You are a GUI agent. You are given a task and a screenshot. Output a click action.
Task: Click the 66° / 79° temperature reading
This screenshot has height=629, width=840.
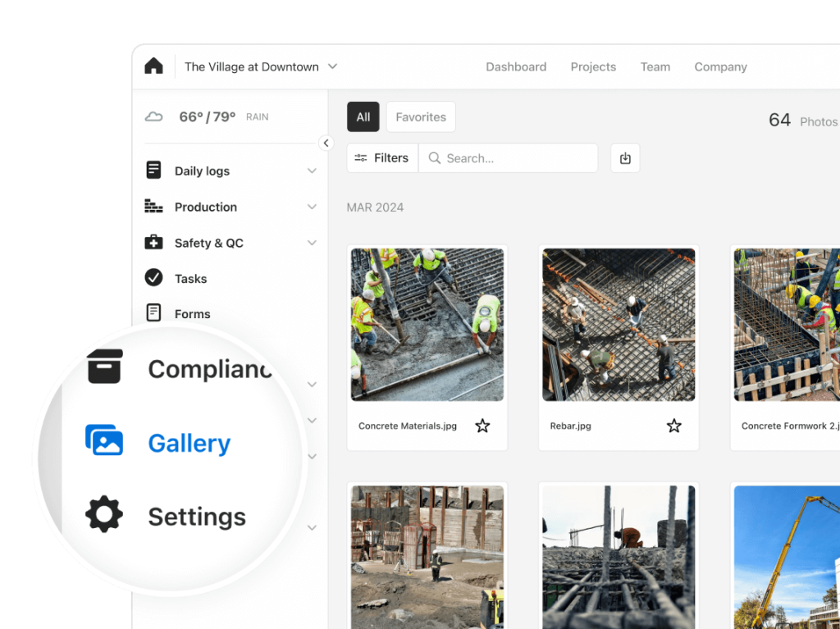(208, 116)
